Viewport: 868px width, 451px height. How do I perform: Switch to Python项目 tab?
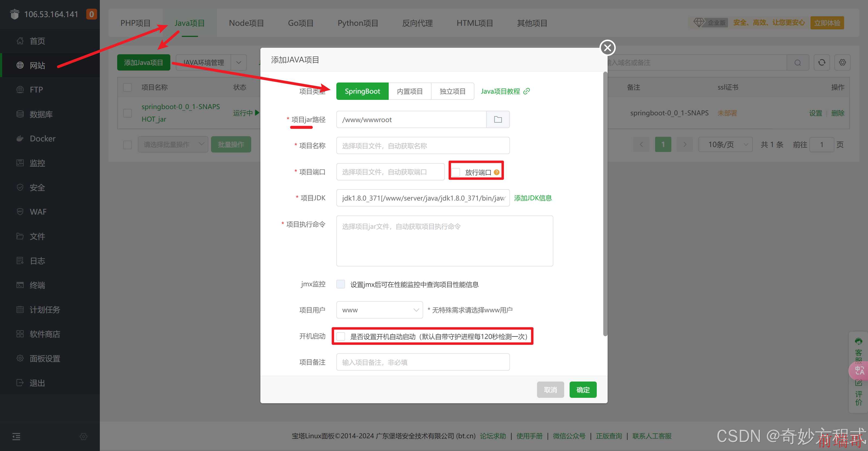(x=358, y=23)
